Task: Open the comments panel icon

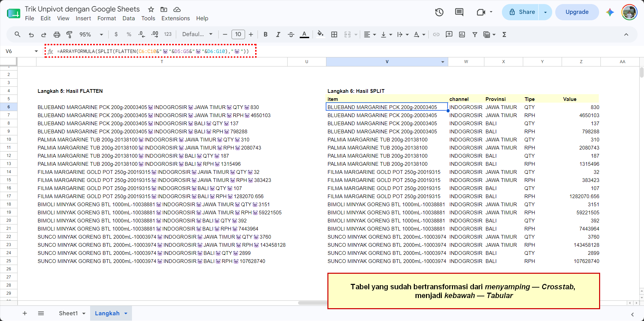Action: (459, 12)
